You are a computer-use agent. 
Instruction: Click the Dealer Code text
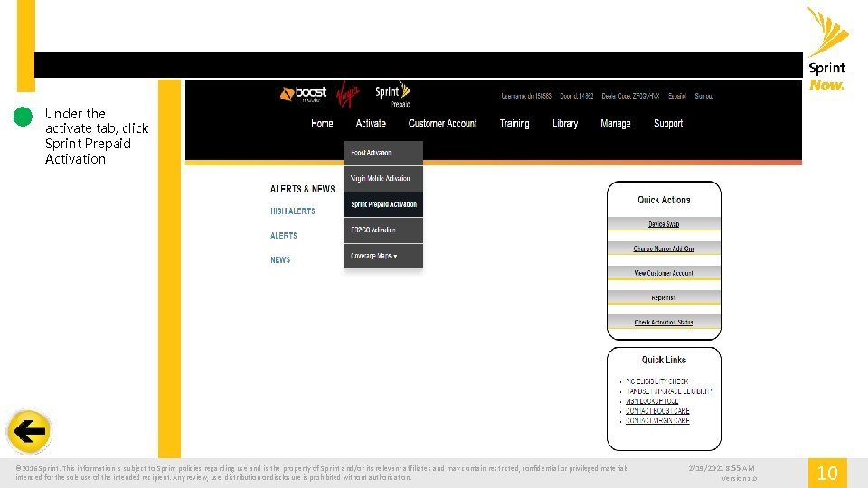630,96
